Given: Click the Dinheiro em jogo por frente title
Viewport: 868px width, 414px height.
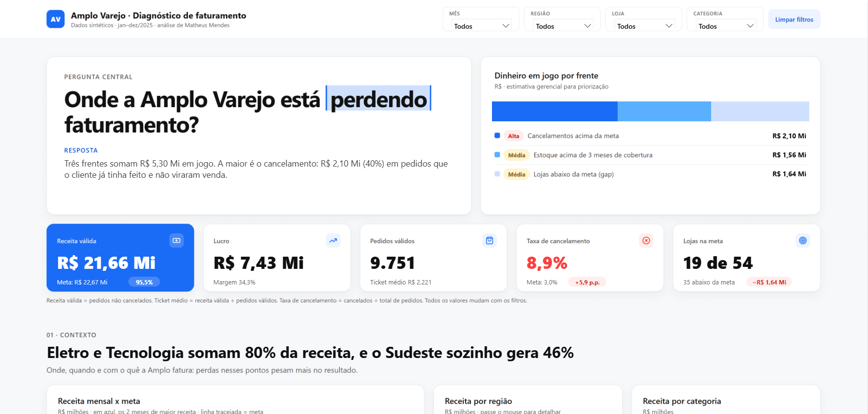Looking at the screenshot, I should 546,75.
